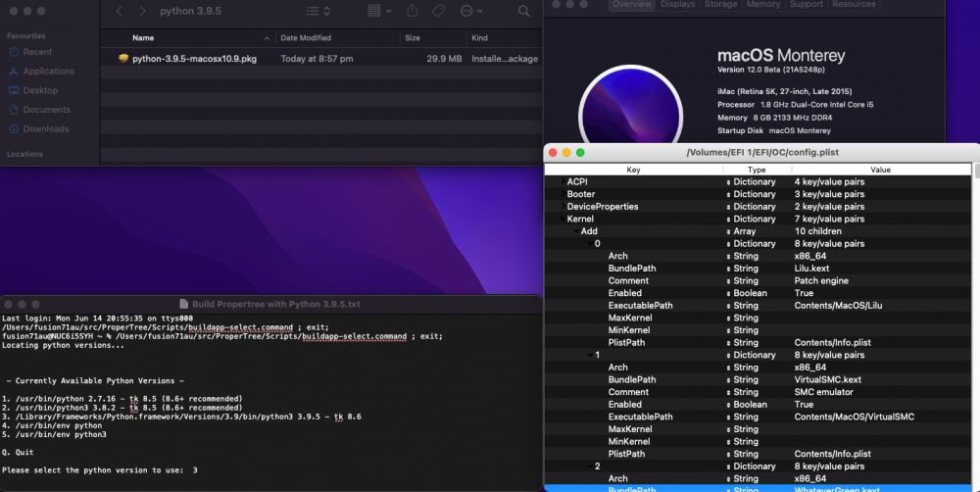Select 'Patch engine' comment value
This screenshot has width=980, height=492.
click(x=821, y=280)
